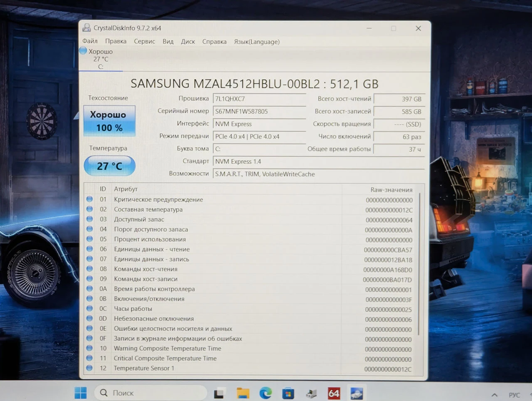532x401 pixels.
Task: Click the status dot for Время работы контроллера
Action: 89,289
